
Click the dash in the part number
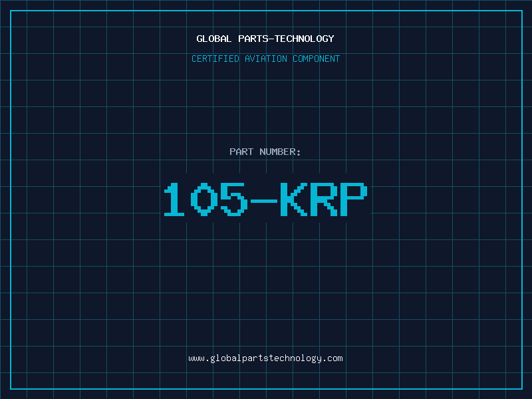coord(263,199)
